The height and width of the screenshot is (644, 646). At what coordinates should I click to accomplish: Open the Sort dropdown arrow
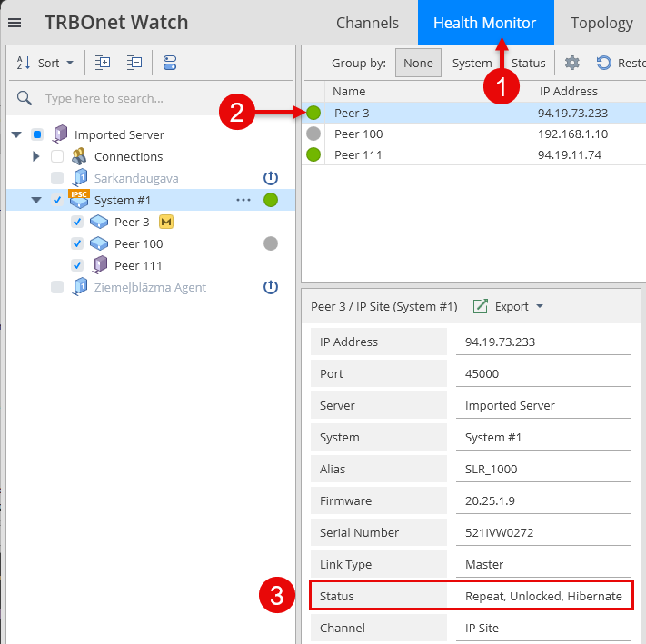point(70,63)
